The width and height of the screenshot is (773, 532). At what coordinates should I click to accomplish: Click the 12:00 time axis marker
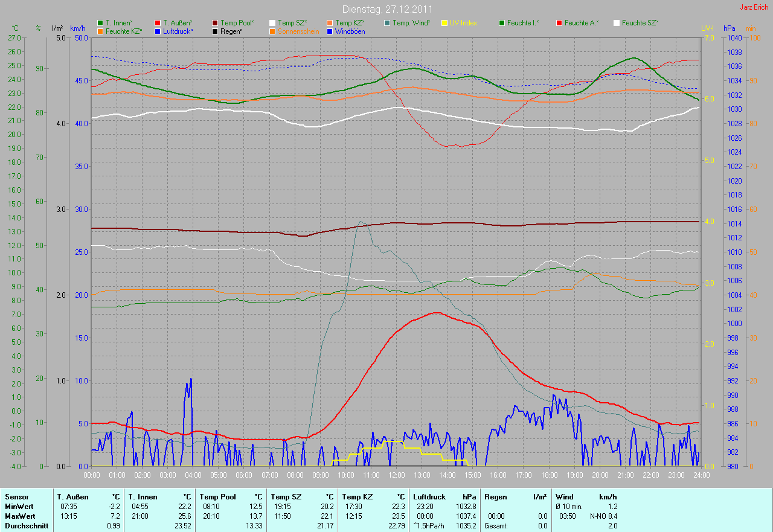click(396, 475)
